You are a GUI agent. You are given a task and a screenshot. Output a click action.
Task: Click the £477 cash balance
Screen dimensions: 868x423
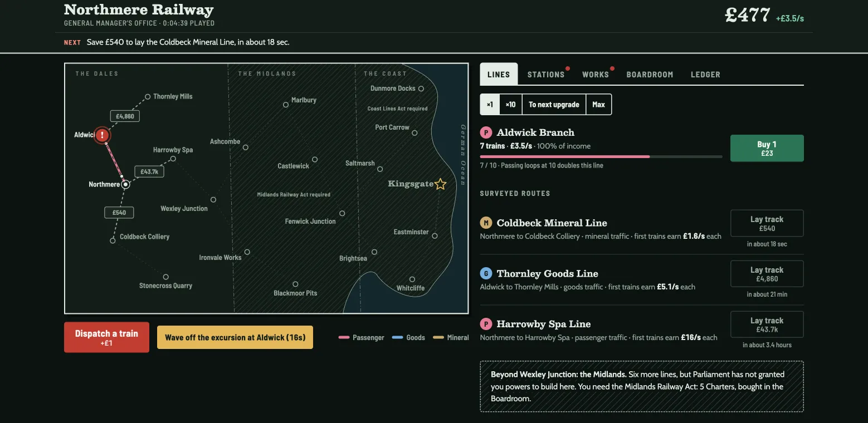pos(747,15)
